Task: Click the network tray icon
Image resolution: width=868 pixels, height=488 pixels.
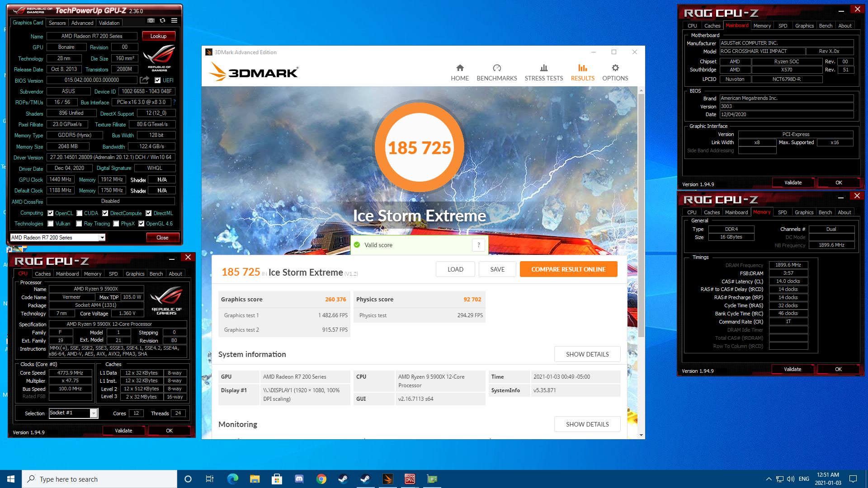Action: [780, 479]
